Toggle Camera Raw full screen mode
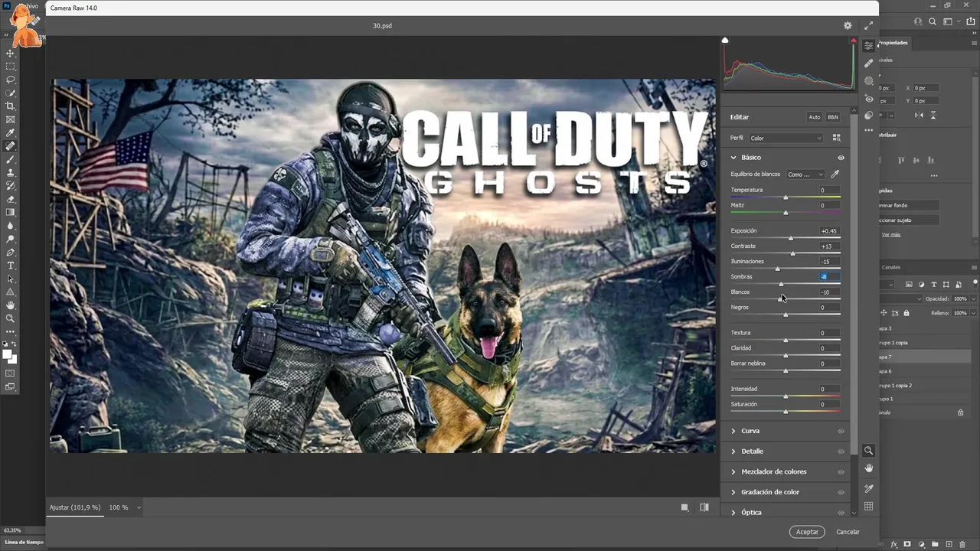The width and height of the screenshot is (980, 551). 868,25
